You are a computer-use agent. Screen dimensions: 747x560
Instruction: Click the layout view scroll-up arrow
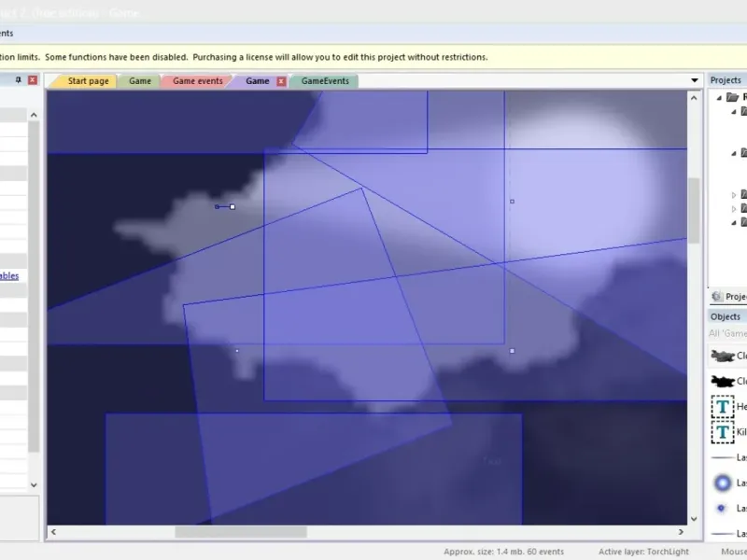point(694,98)
